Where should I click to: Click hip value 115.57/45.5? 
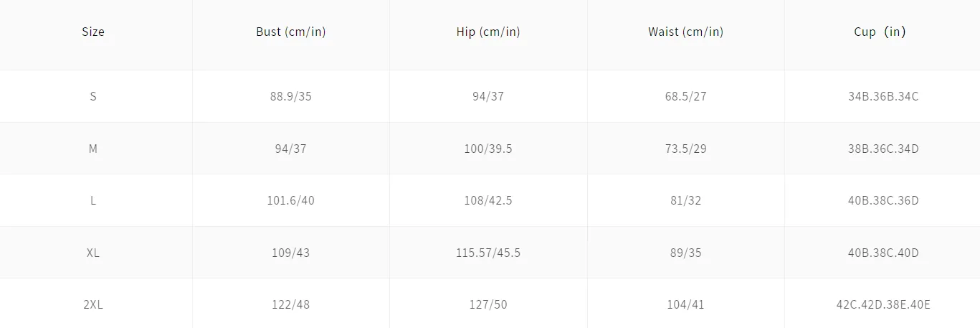(x=488, y=253)
